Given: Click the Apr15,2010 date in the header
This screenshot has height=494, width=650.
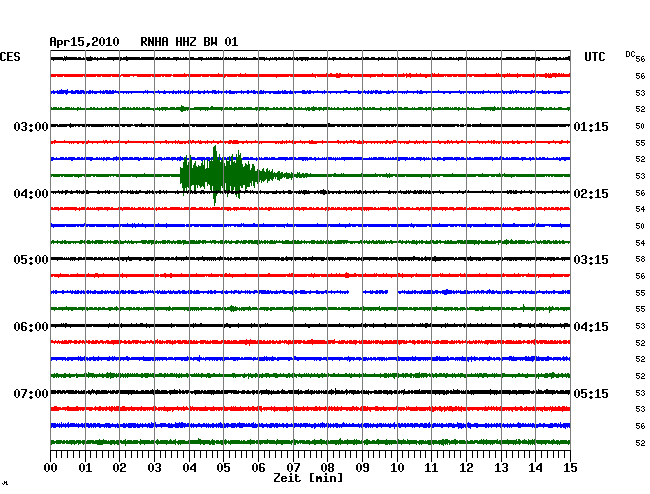Looking at the screenshot, I should [x=85, y=41].
